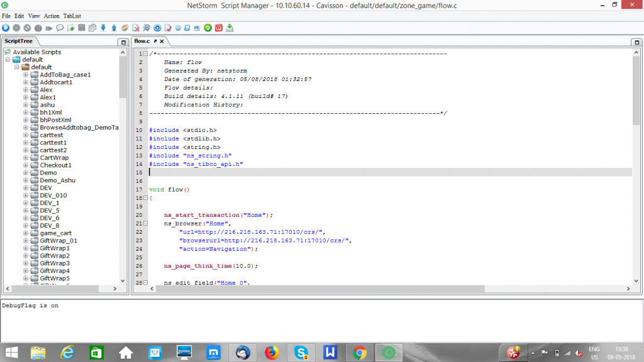644x362 pixels.
Task: Click the script tree vertical scrollbar thumb
Action: (123, 77)
